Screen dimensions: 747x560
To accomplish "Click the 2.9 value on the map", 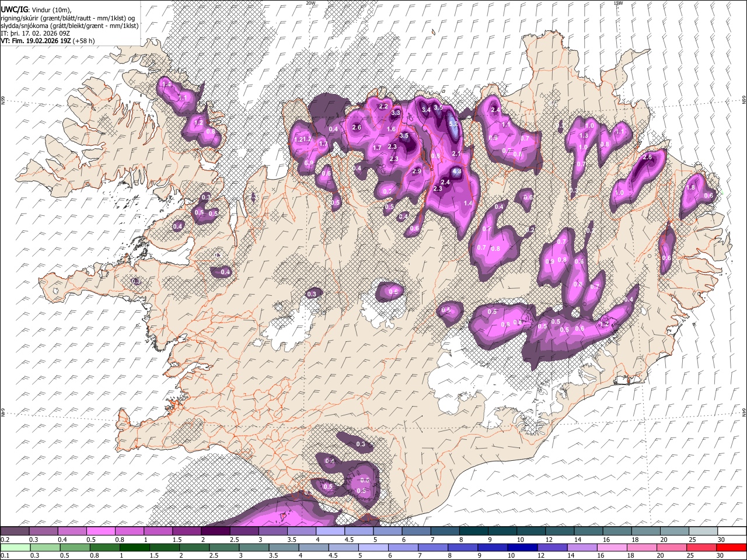I will click(x=416, y=171).
